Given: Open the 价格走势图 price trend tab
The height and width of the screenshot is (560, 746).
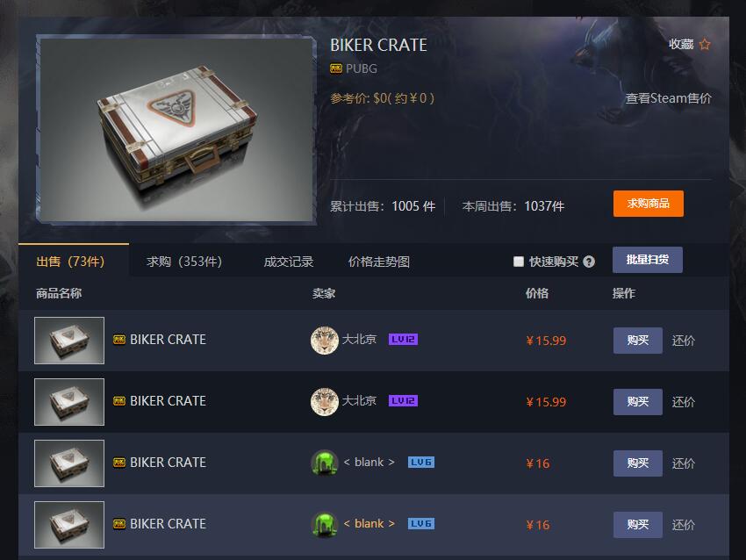Looking at the screenshot, I should (x=379, y=262).
